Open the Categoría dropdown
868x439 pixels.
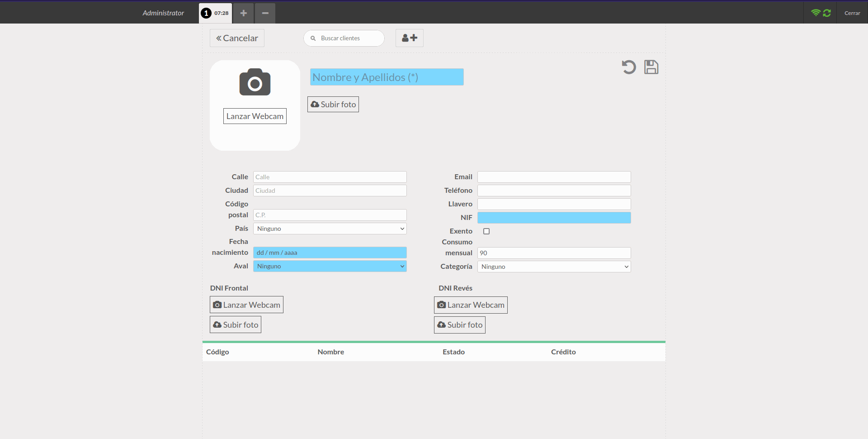point(554,267)
